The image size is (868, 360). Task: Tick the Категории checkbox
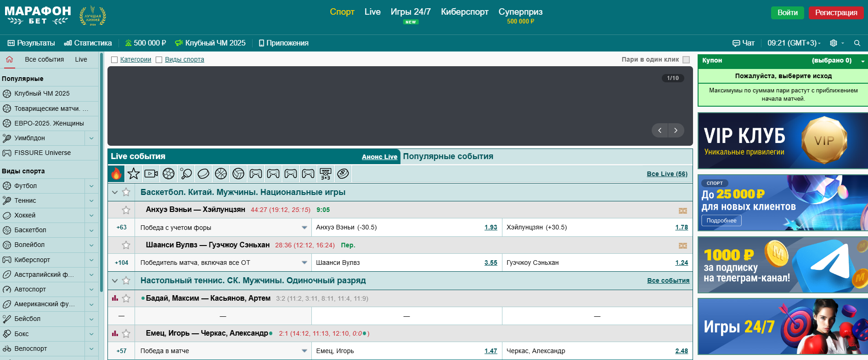114,60
